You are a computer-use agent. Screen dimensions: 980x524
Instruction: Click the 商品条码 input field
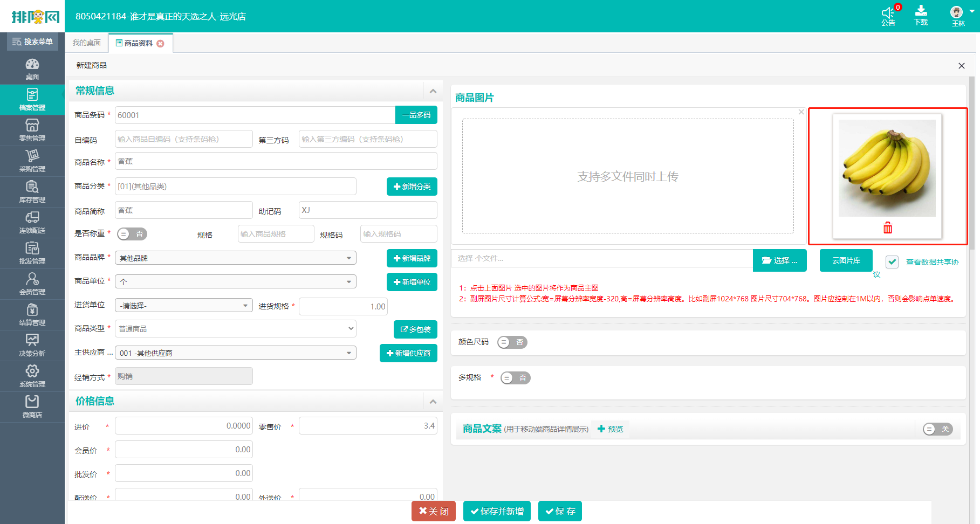[x=255, y=115]
